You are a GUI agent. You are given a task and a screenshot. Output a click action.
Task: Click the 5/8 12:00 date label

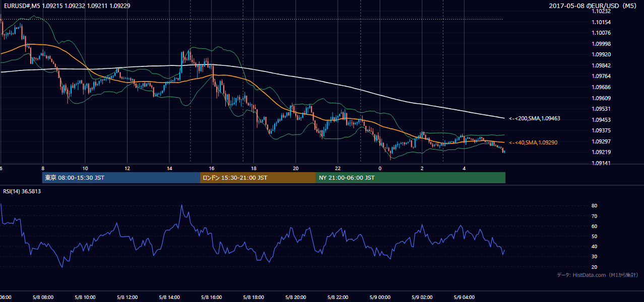[127, 297]
